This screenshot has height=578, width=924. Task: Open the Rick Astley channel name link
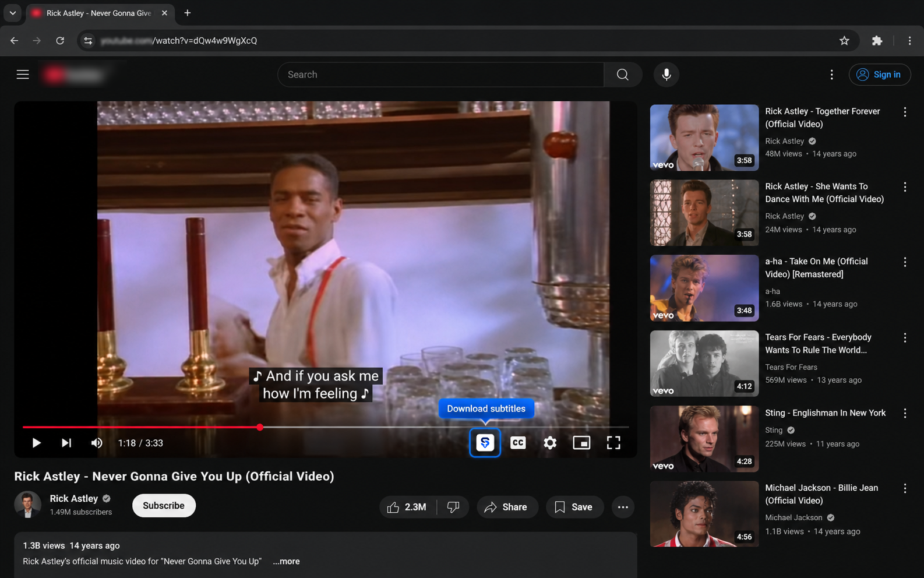(74, 498)
